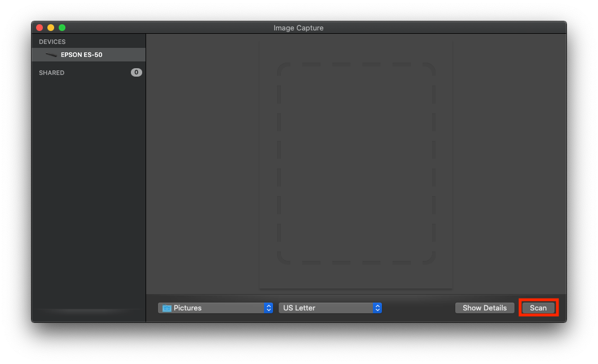Screen dimensions: 598x364
Task: Click the EPSON ES-50 scanner icon
Action: [51, 55]
